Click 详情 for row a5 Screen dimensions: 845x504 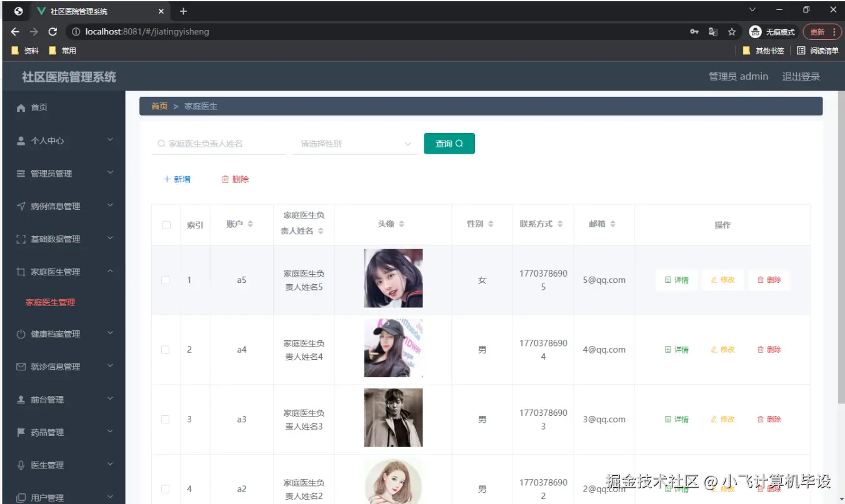point(677,280)
